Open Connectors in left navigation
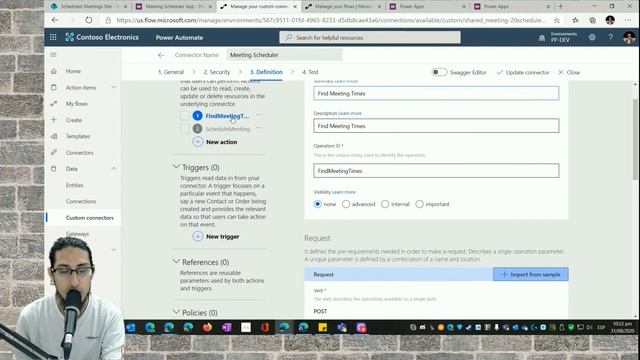Viewport: 640px width, 360px height. coord(80,153)
